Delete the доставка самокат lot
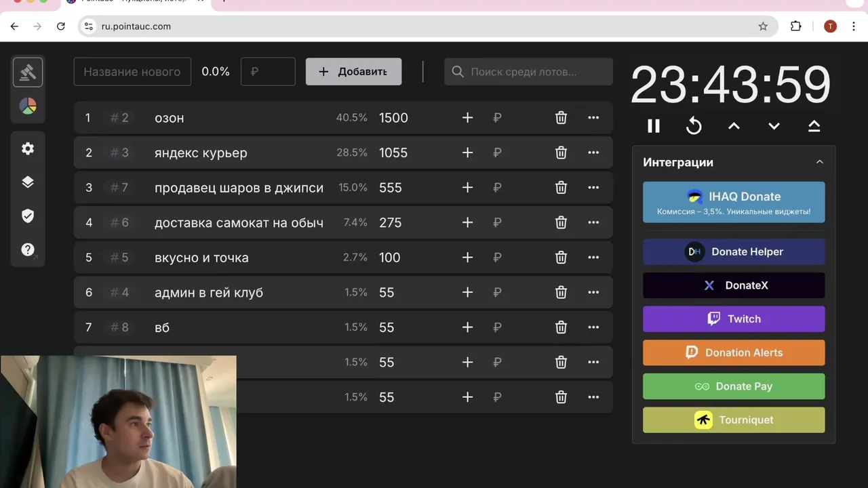The width and height of the screenshot is (868, 488). pos(561,222)
